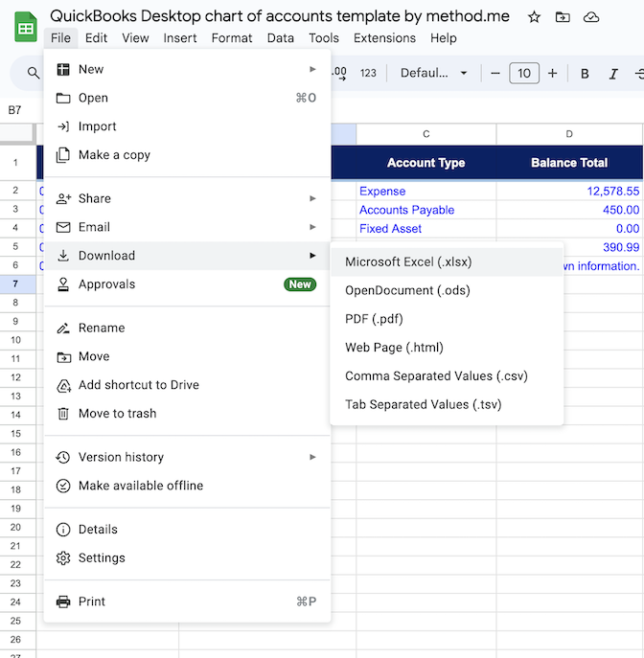Screen dimensions: 644x658
Task: Star this spreadsheet
Action: coord(534,17)
